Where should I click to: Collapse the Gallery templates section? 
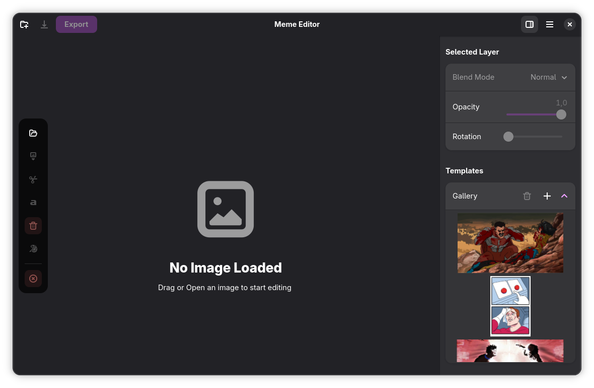tap(564, 196)
